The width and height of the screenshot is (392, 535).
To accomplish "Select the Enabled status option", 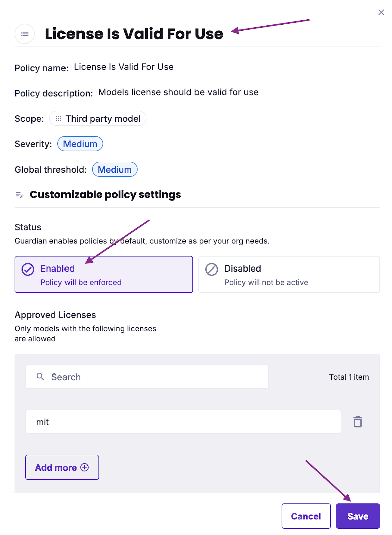I will 104,275.
